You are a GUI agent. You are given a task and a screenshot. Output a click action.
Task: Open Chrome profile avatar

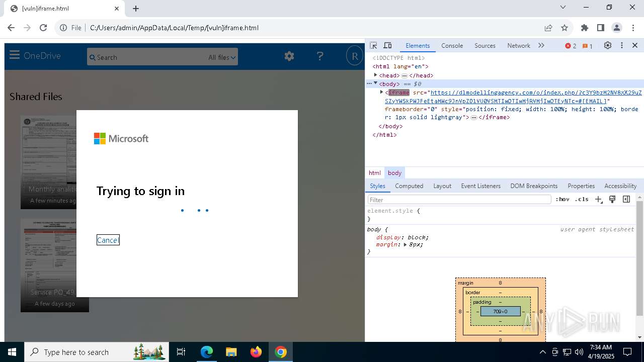[617, 28]
